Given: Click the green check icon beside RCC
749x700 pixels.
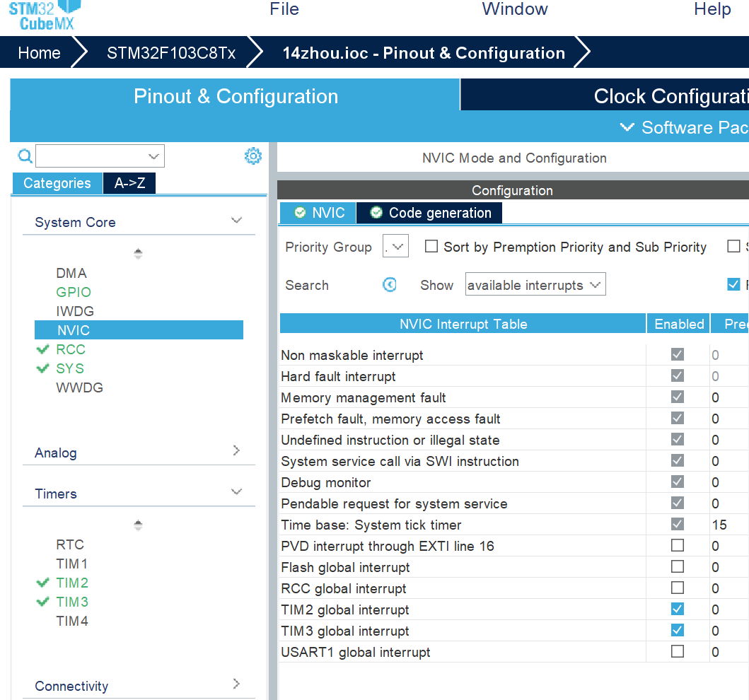Looking at the screenshot, I should 42,349.
